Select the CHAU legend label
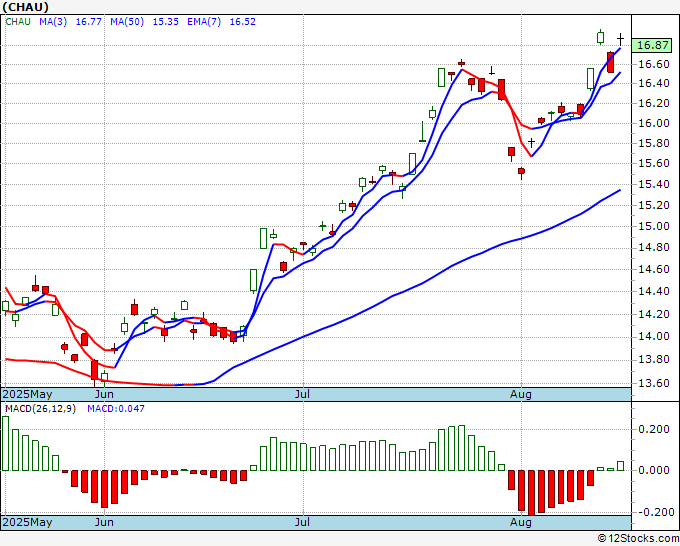The width and height of the screenshot is (680, 546). pyautogui.click(x=18, y=22)
